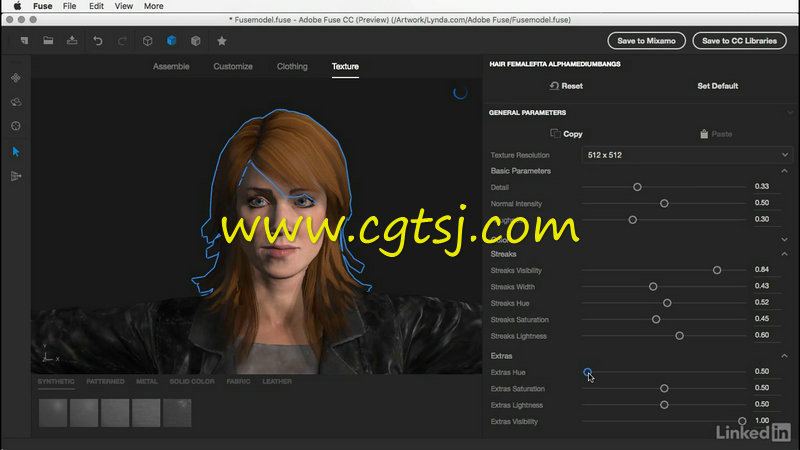Click the Streaks Saturation slider handle
Screen dimensions: 800x450
pyautogui.click(x=656, y=319)
